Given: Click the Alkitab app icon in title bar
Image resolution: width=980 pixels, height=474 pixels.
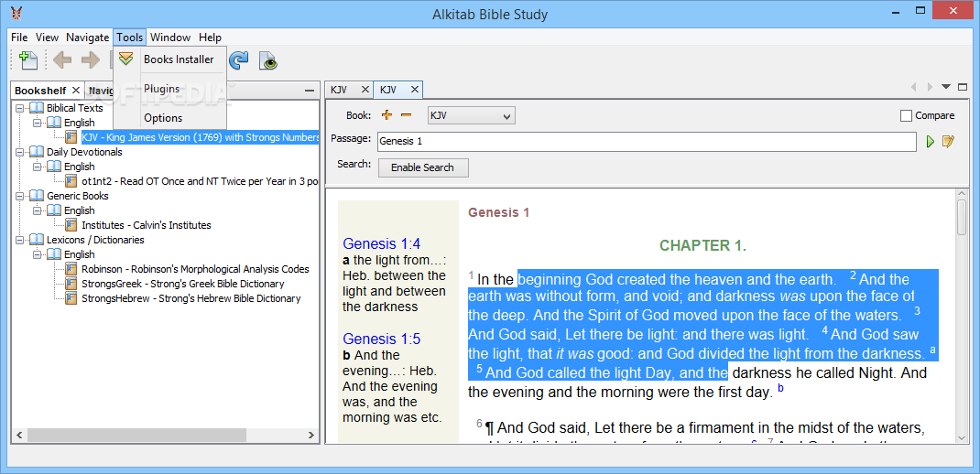Looking at the screenshot, I should point(16,14).
